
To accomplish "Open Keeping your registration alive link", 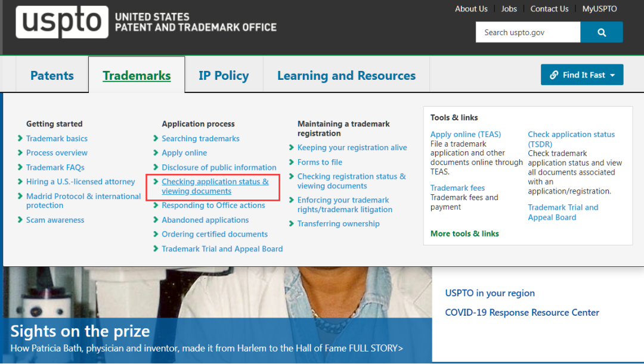I will pos(352,148).
